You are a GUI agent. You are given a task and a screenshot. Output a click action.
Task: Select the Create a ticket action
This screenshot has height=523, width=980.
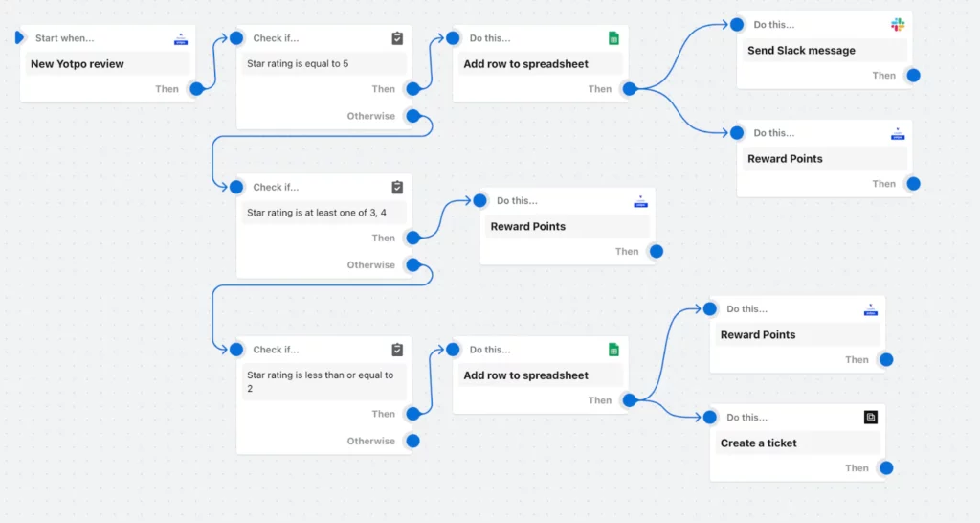[759, 443]
